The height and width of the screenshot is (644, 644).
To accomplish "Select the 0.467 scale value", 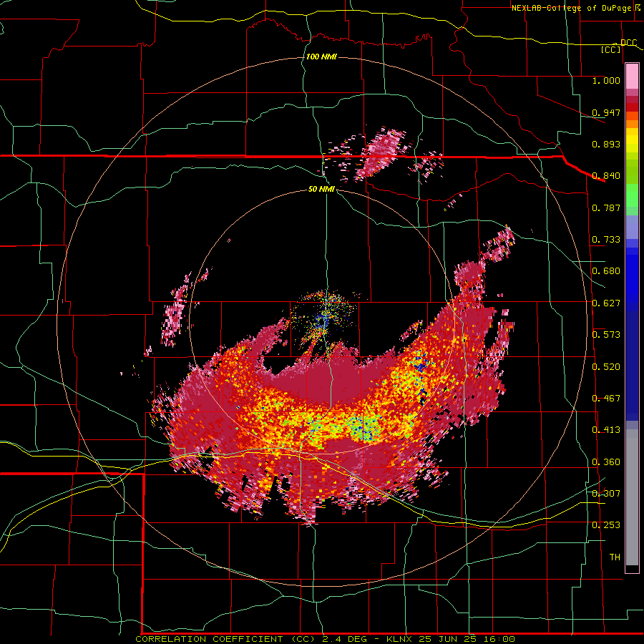I will (606, 399).
